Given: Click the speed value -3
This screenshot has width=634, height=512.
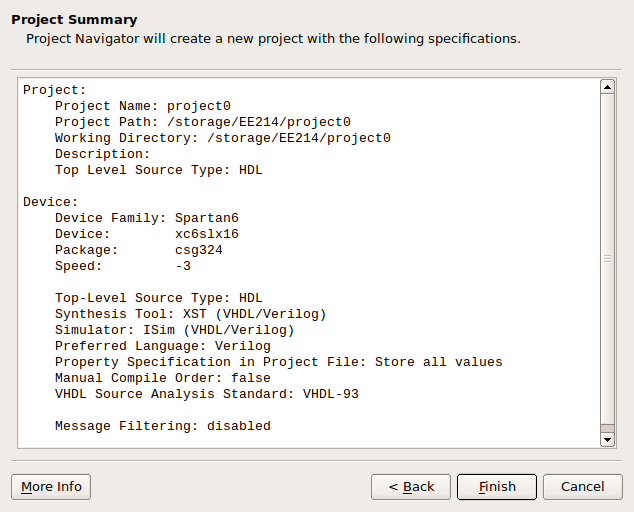Looking at the screenshot, I should (x=183, y=266).
